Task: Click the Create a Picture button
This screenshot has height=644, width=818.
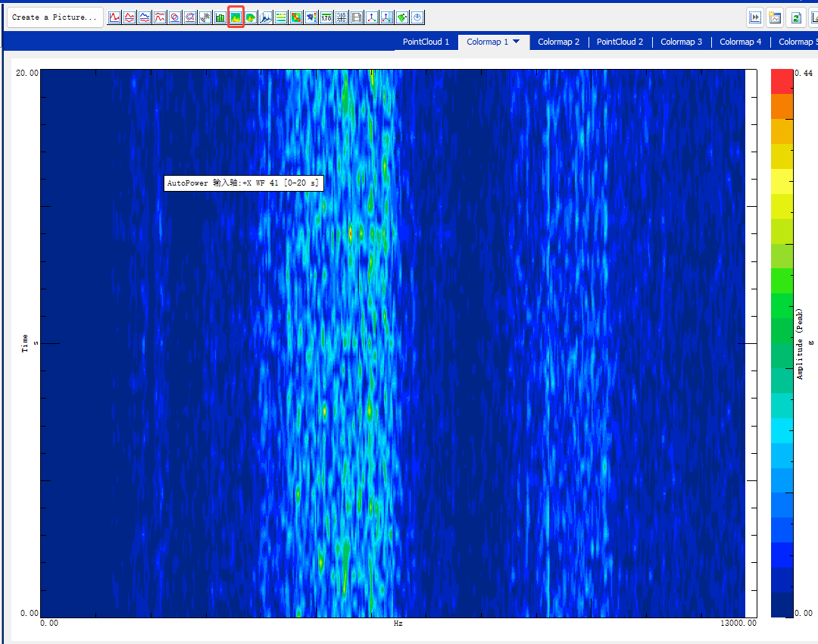Action: [55, 17]
